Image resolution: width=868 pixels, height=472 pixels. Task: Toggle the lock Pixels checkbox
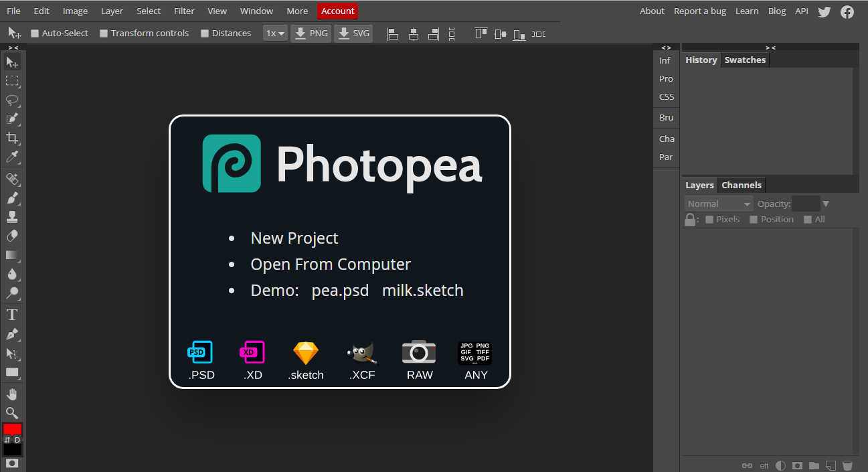coord(709,220)
